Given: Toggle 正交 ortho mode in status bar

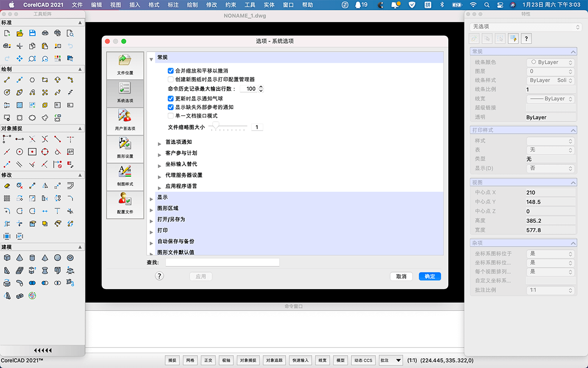Looking at the screenshot, I should 208,360.
